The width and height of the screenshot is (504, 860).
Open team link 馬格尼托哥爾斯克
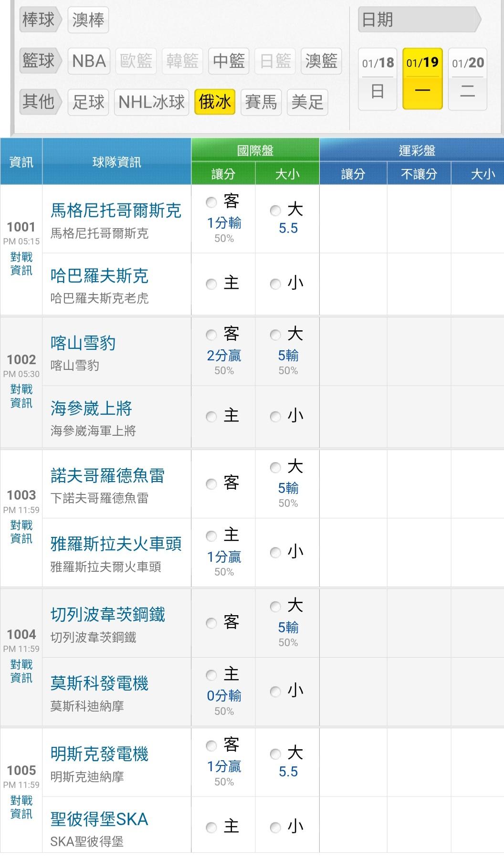click(116, 210)
